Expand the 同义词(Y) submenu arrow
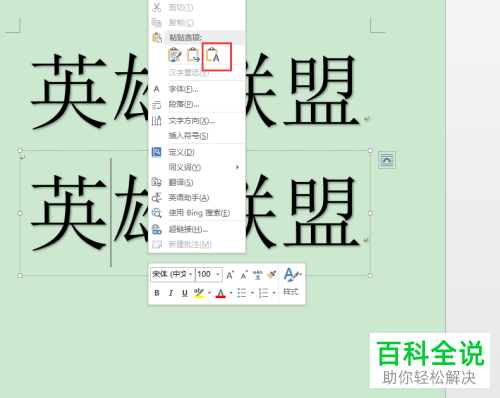 pos(237,167)
